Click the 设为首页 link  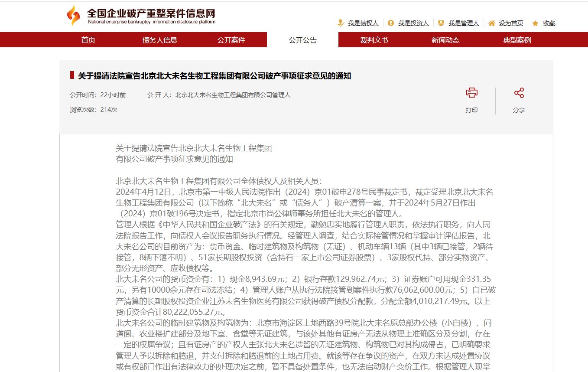(511, 23)
